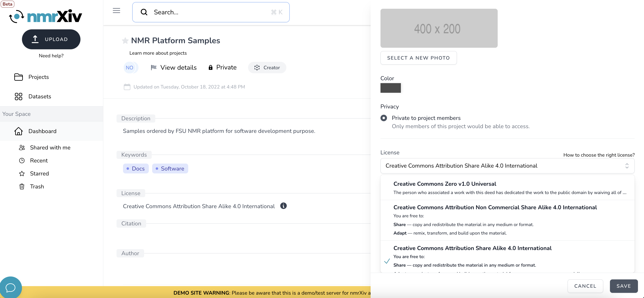The width and height of the screenshot is (644, 298).
Task: Open the license info icon
Action: [x=283, y=206]
